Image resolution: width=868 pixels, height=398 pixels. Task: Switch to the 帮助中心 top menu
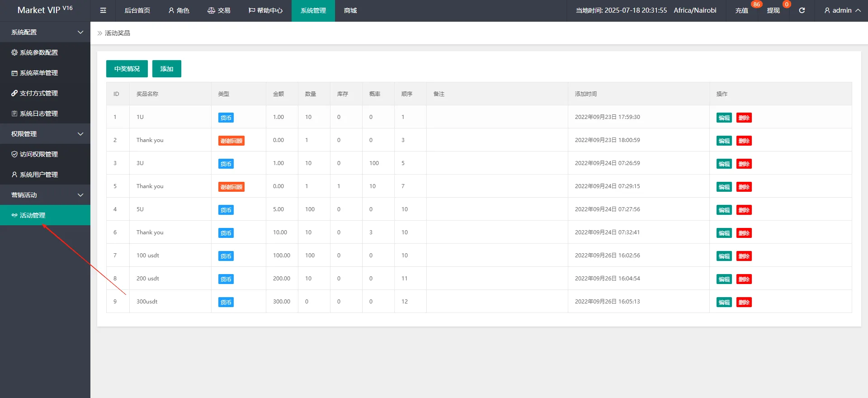point(266,10)
